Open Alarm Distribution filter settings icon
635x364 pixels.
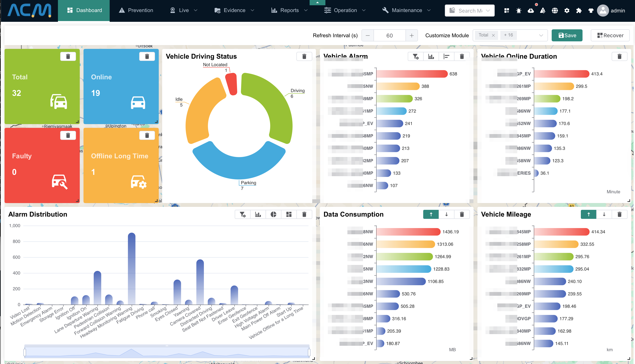pyautogui.click(x=242, y=214)
